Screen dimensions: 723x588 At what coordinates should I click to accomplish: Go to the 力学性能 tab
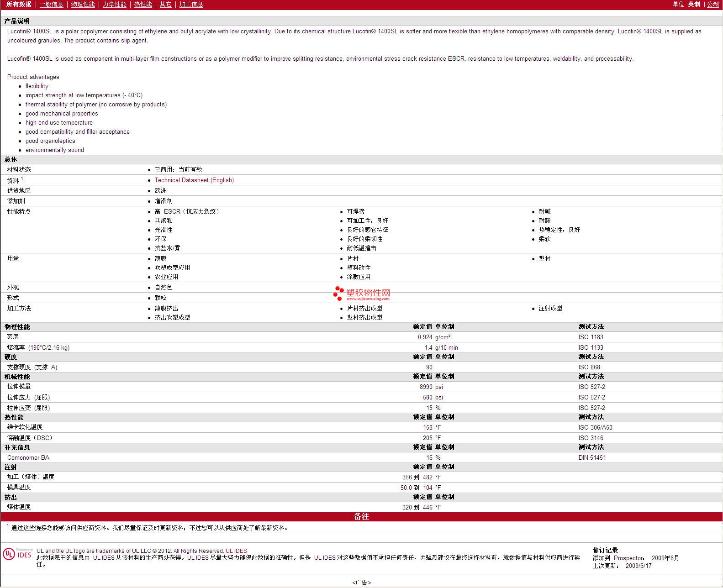pos(115,4)
